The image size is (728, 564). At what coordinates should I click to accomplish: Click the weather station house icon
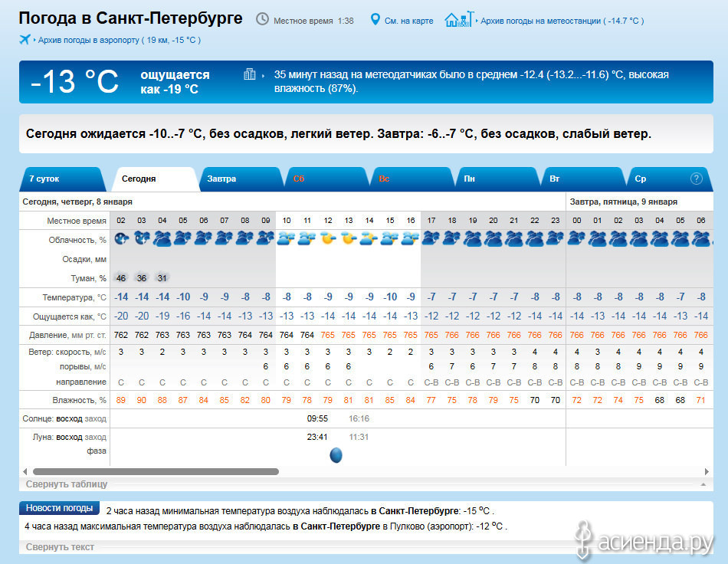click(457, 19)
